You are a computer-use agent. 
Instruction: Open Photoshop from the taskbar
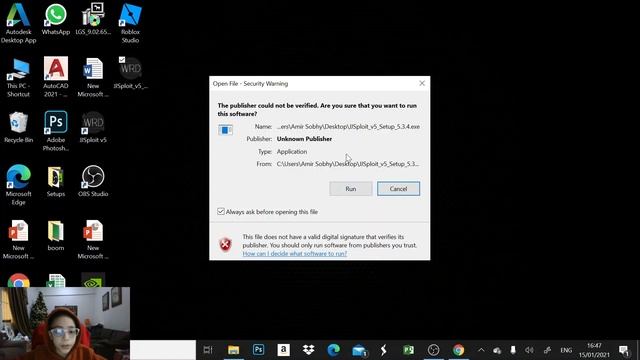pyautogui.click(x=258, y=350)
